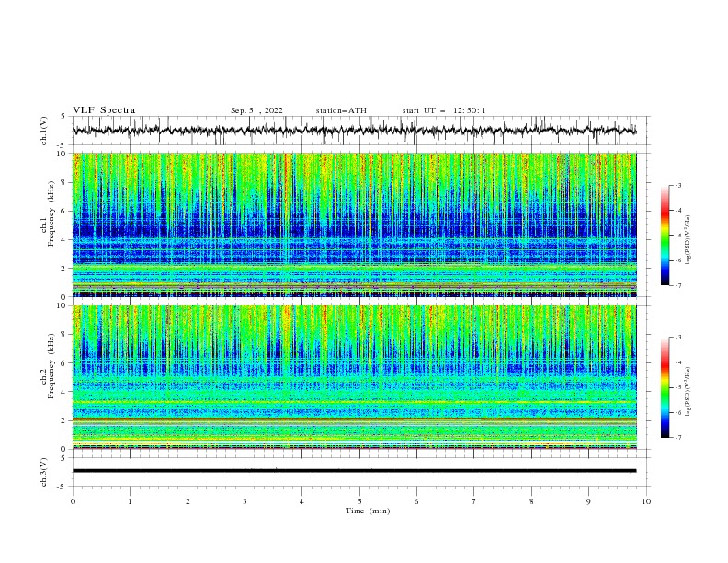Click the "start UT = 12:50: 1" header text

(444, 110)
